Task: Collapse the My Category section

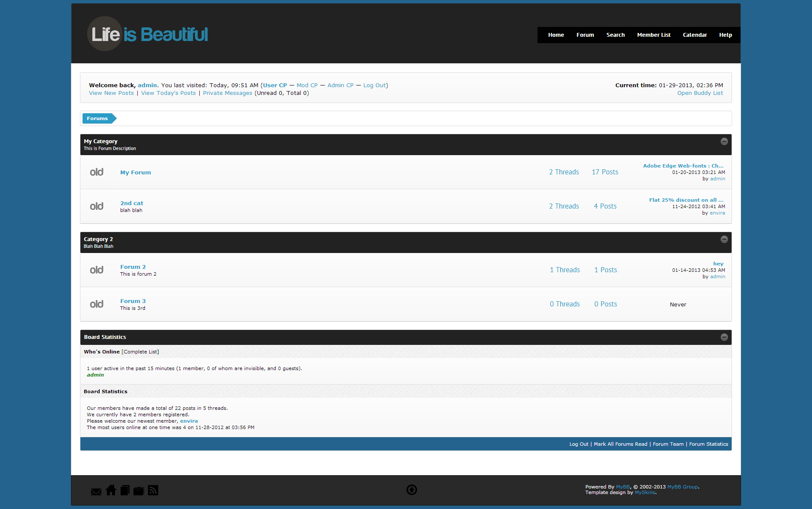Action: point(724,141)
